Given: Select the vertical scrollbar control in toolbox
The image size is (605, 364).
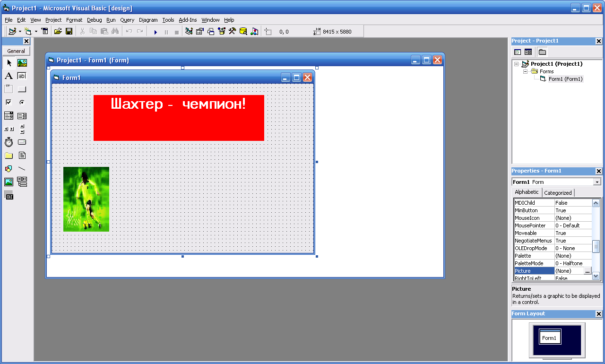Looking at the screenshot, I should tap(22, 129).
